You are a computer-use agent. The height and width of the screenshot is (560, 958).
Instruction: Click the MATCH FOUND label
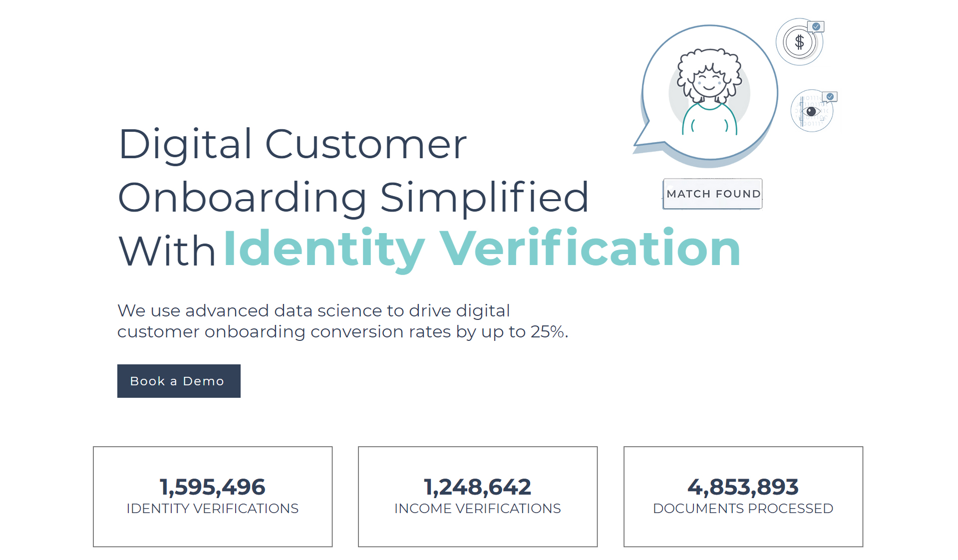coord(713,194)
